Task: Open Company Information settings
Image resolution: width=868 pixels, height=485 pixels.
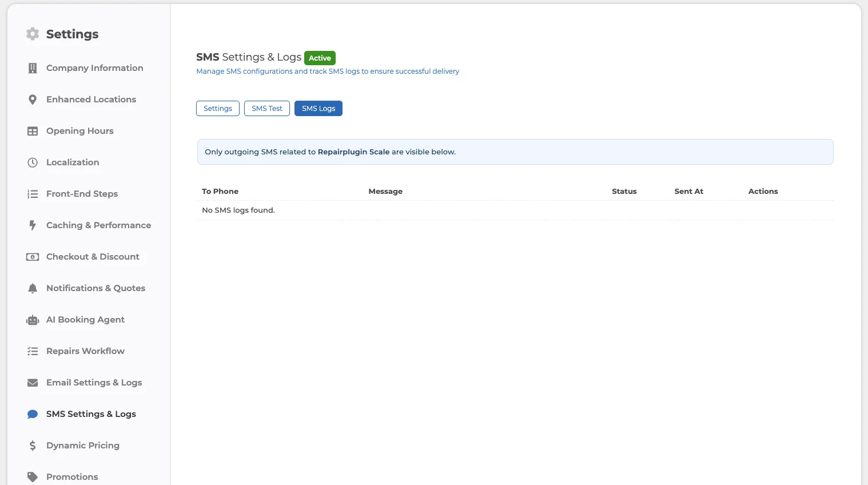Action: pos(95,68)
